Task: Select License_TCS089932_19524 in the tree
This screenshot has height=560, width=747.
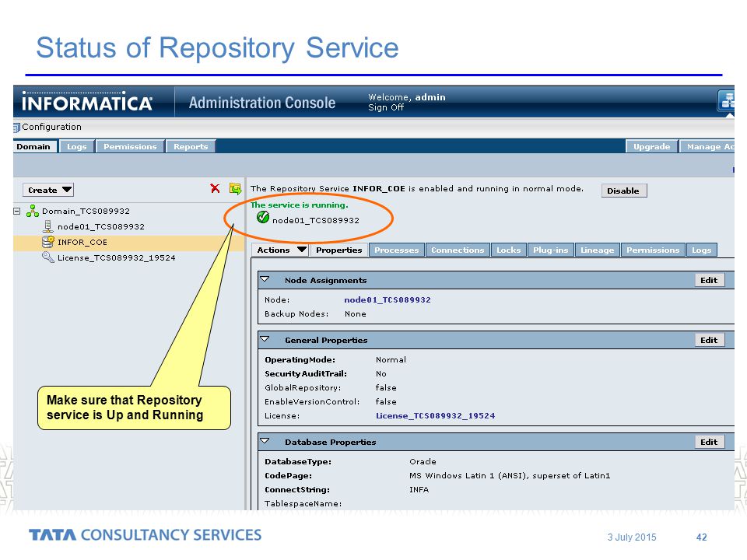Action: coord(116,257)
